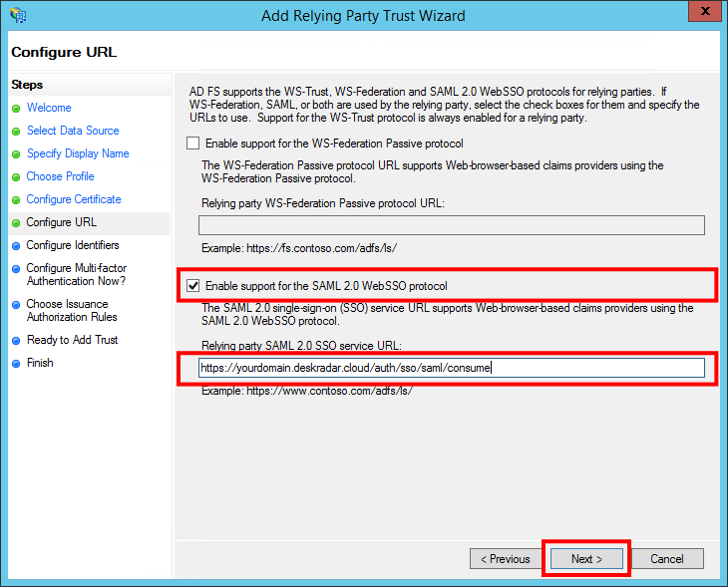Click the Configure URL page heading
This screenshot has height=587, width=728.
pos(64,52)
